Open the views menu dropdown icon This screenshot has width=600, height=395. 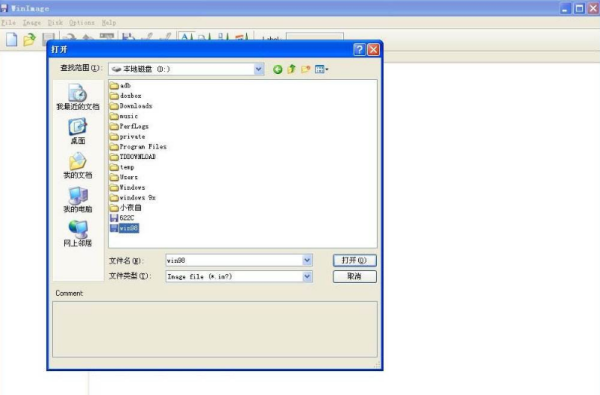[321, 69]
